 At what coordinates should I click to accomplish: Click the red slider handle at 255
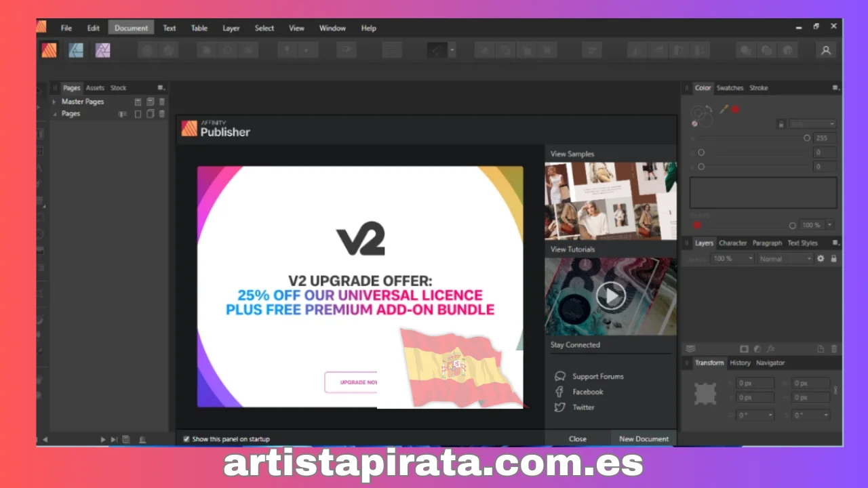click(807, 138)
